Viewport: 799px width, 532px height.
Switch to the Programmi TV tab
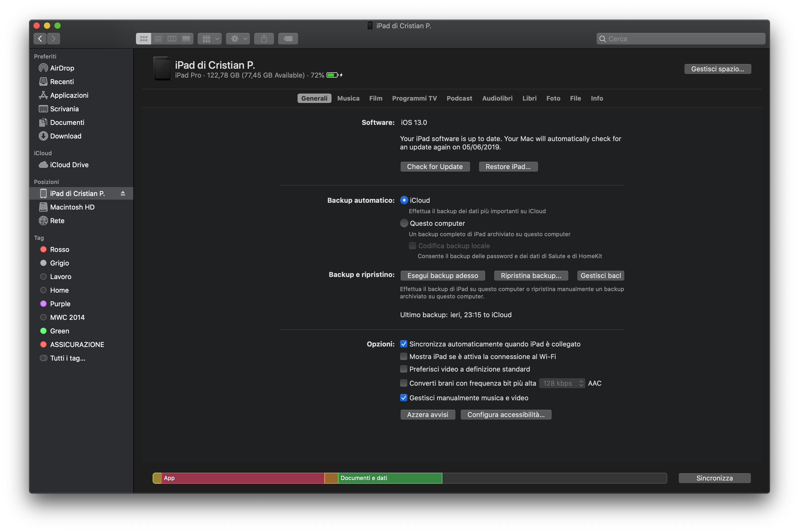click(414, 99)
